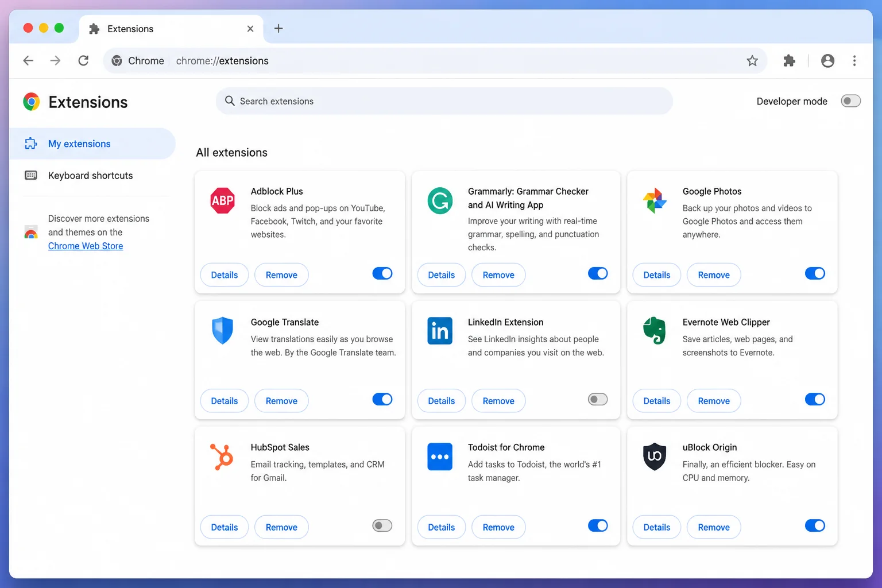Remove the Google Photos extension
The width and height of the screenshot is (882, 588).
tap(714, 275)
